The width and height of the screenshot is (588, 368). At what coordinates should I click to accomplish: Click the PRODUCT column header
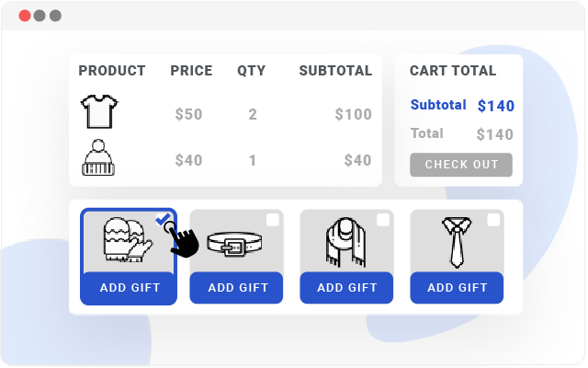(x=112, y=71)
